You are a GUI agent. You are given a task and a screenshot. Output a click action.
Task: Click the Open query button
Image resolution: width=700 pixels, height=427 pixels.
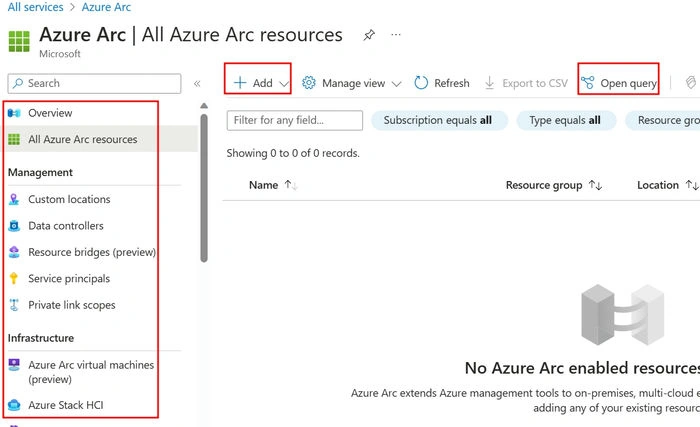(x=618, y=83)
